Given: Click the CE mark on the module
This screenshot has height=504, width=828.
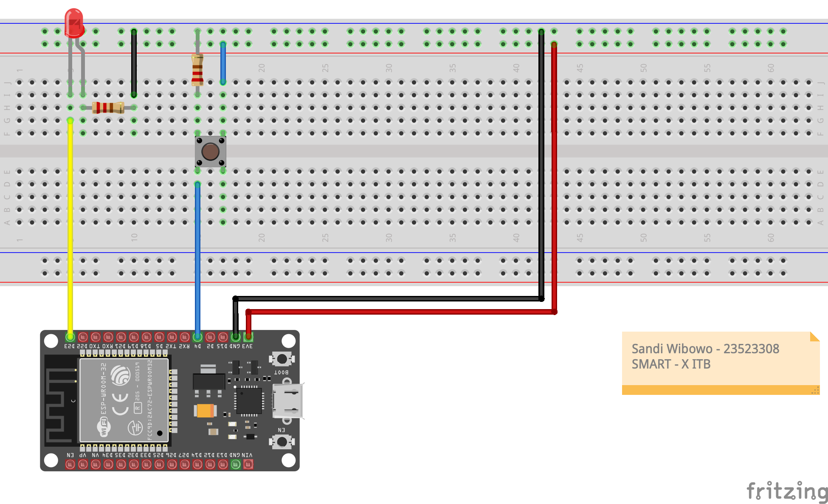Looking at the screenshot, I should [x=120, y=404].
